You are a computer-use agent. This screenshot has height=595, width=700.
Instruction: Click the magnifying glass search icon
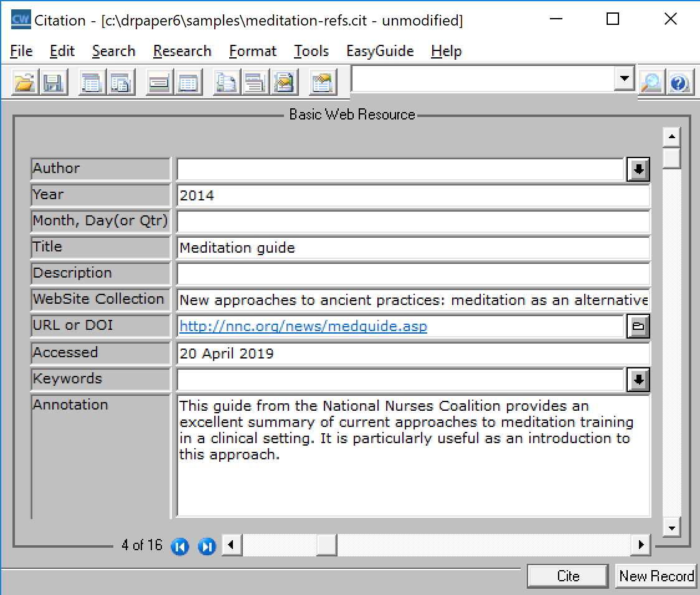(x=651, y=82)
